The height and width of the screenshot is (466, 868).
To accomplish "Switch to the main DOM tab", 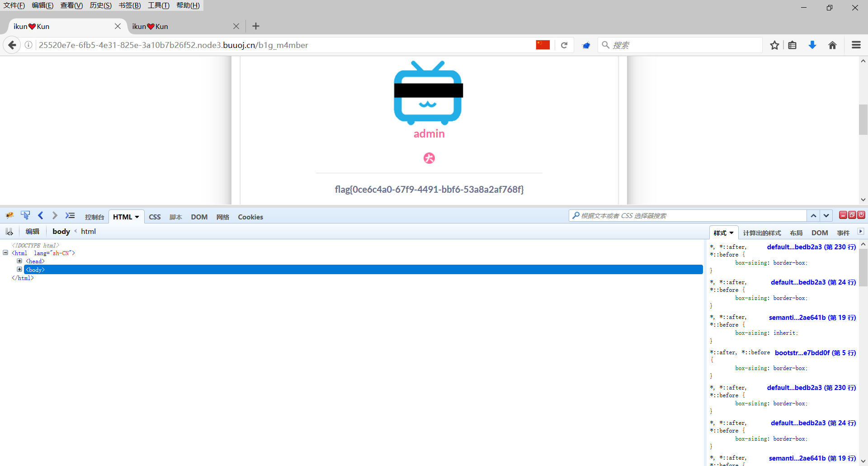I will click(x=199, y=217).
